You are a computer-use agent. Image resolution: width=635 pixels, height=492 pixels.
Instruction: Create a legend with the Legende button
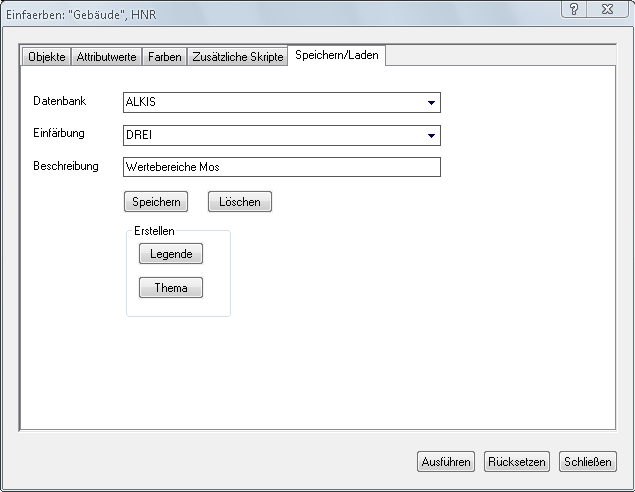[x=171, y=254]
